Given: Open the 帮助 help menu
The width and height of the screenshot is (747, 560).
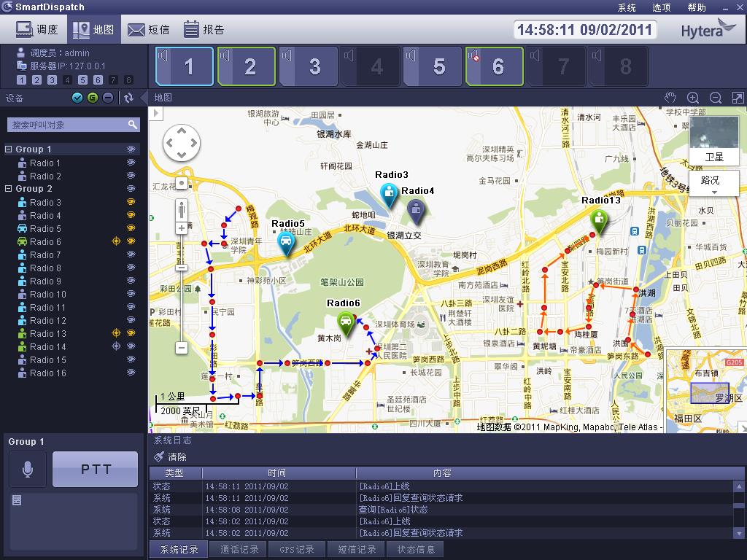Looking at the screenshot, I should [x=697, y=7].
